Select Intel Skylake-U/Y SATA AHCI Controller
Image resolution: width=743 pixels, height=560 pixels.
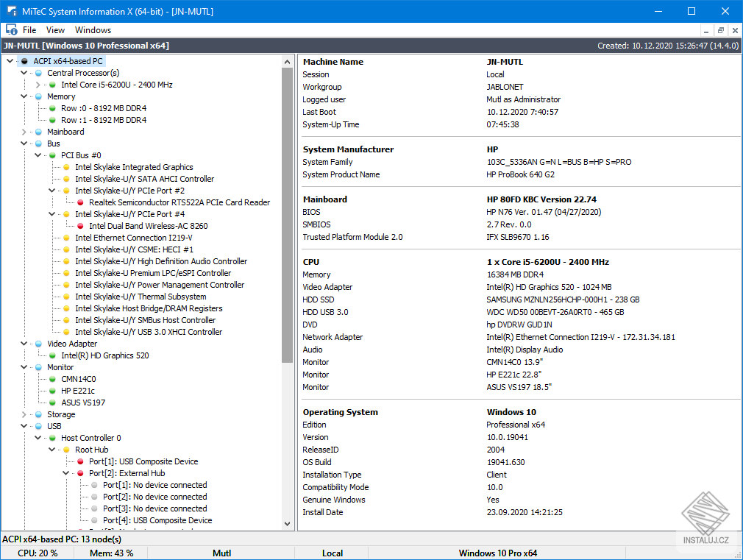144,180
